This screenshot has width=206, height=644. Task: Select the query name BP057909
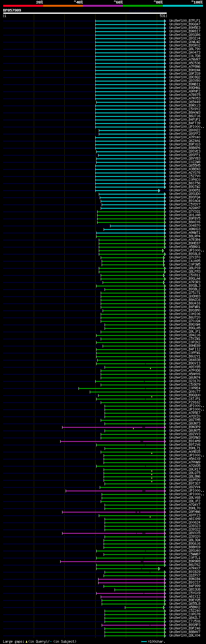point(12,10)
